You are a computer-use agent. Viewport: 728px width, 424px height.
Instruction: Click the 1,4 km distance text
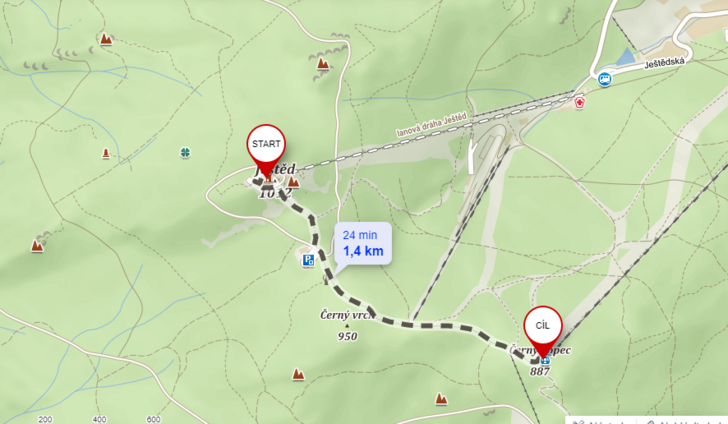click(363, 251)
